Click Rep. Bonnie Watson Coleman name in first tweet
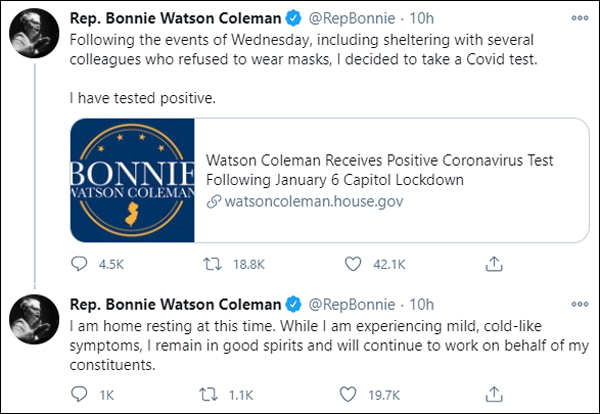Image resolution: width=600 pixels, height=414 pixels. coord(176,18)
